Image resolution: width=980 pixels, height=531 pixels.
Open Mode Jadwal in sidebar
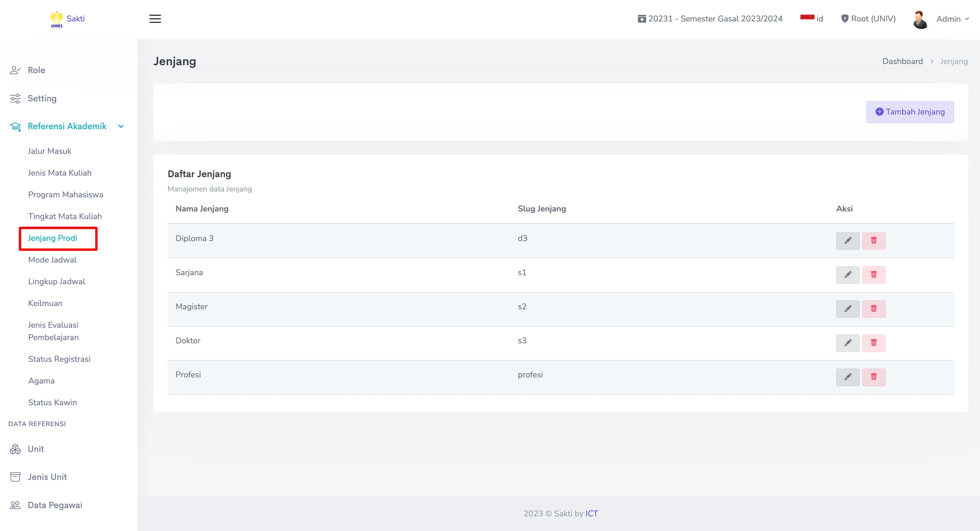pos(52,260)
